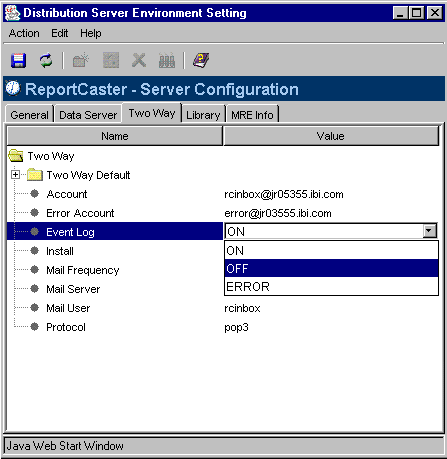Minimize the Distribution Server window
447x459 pixels.
pos(400,13)
